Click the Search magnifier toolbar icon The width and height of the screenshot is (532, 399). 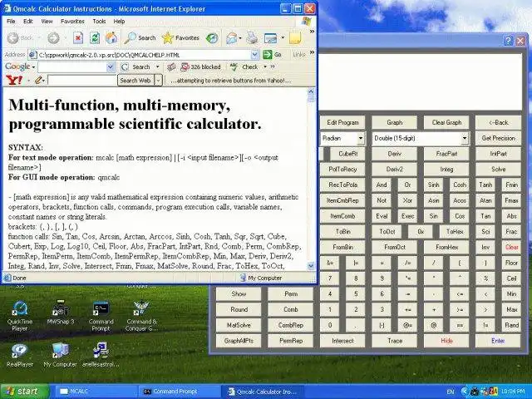click(x=130, y=38)
